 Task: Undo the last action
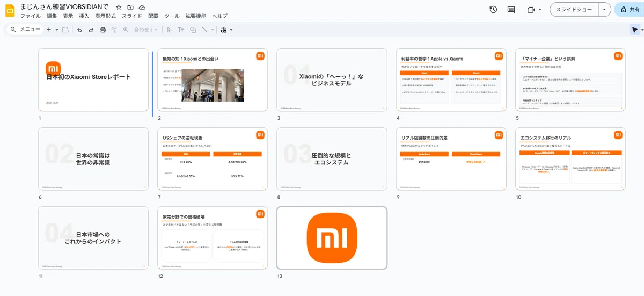click(x=79, y=30)
